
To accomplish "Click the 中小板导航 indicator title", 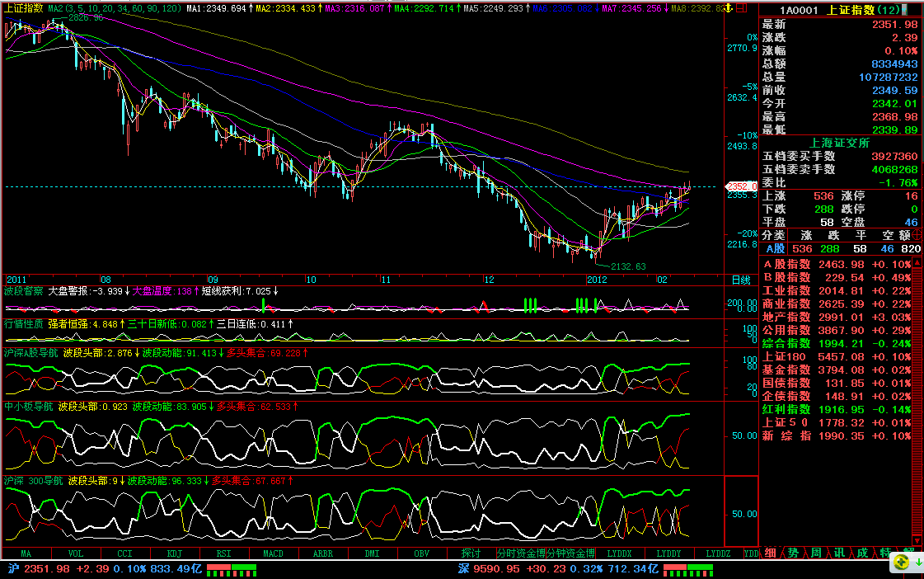I will pyautogui.click(x=28, y=407).
